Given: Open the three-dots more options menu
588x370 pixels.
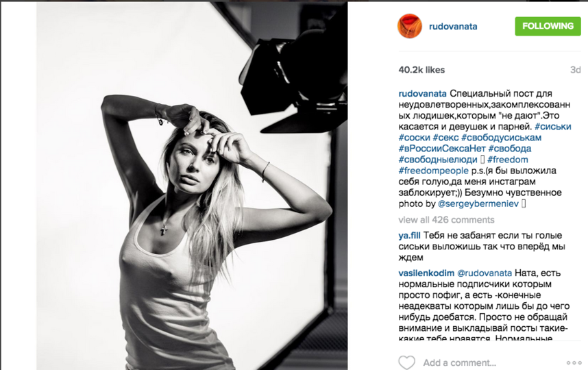Looking at the screenshot, I should coord(574,362).
